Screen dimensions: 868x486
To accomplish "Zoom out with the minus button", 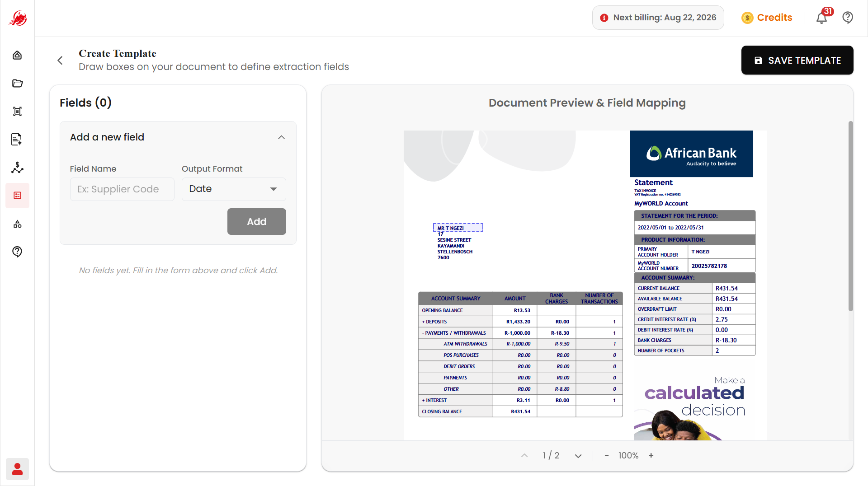I will 607,455.
